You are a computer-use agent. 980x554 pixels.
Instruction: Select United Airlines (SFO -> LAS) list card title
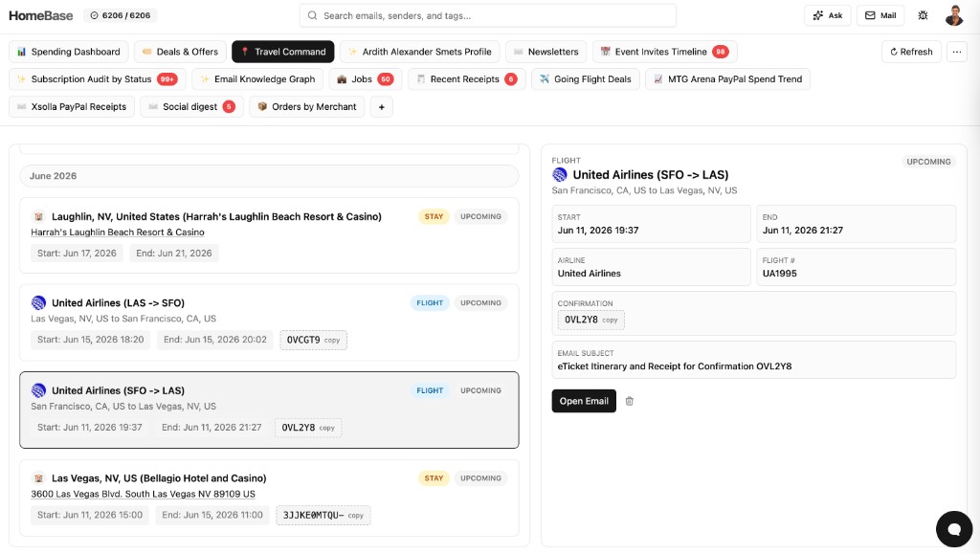[118, 390]
